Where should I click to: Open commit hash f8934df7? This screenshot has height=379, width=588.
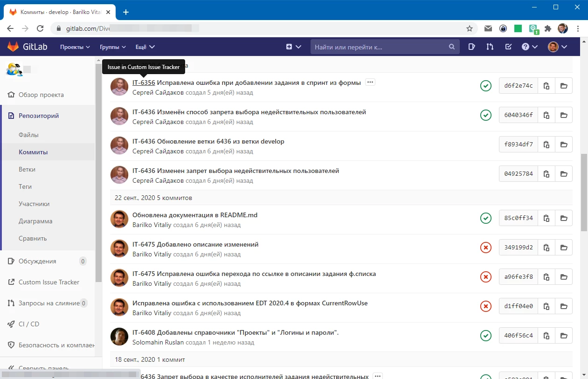[519, 145]
